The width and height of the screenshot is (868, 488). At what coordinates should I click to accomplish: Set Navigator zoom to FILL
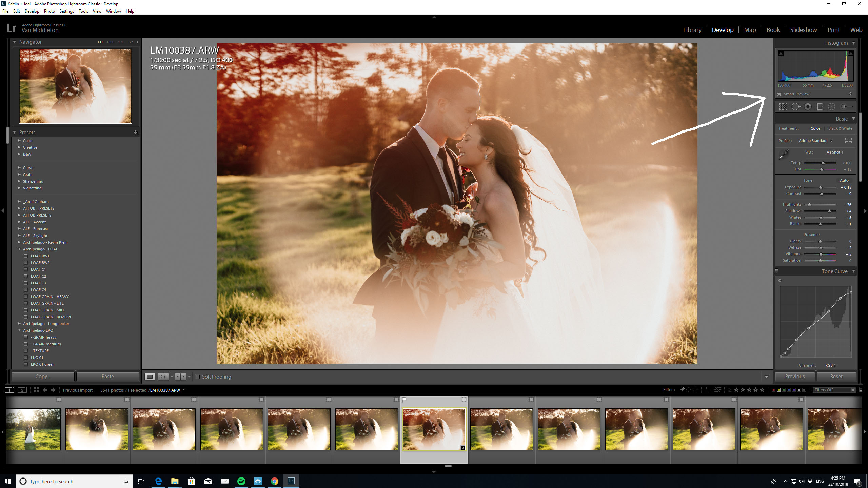[111, 42]
